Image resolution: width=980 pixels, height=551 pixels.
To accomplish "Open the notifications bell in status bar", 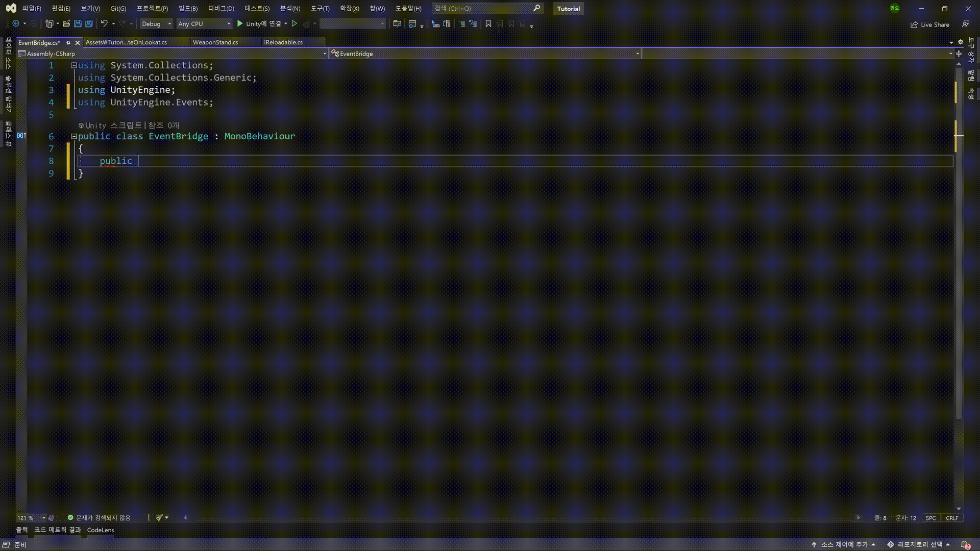I will click(x=965, y=544).
